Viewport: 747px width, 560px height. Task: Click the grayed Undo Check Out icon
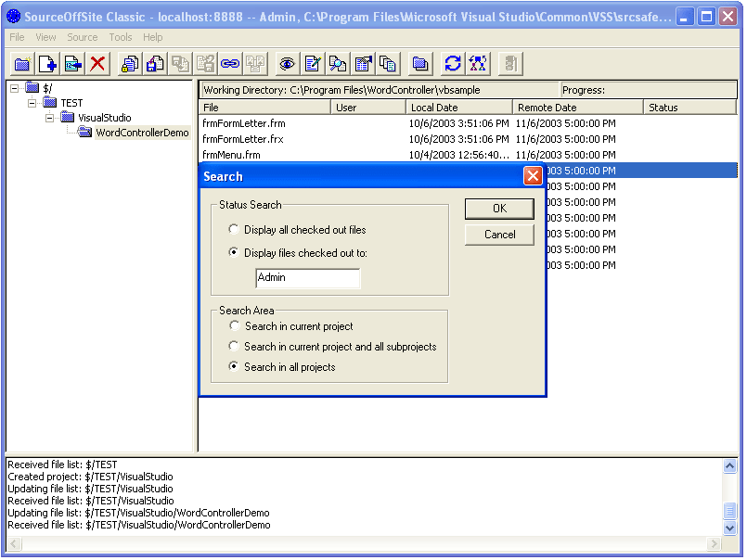205,64
